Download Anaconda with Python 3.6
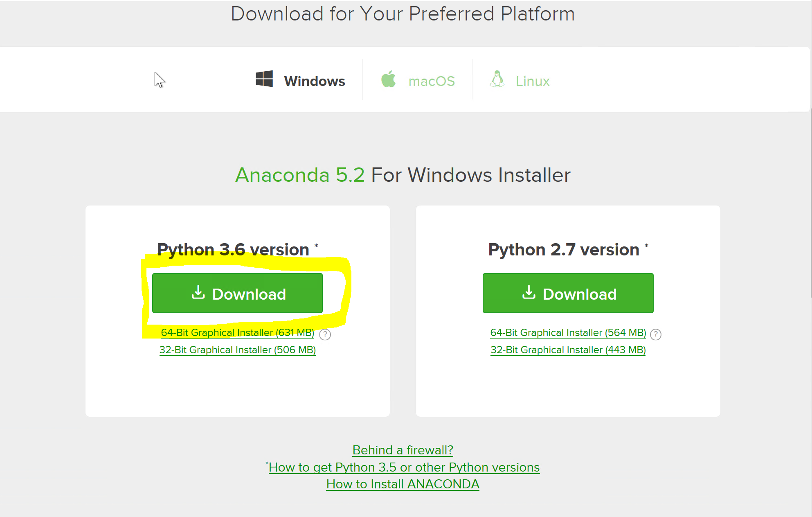Viewport: 812px width, 517px height. pyautogui.click(x=237, y=293)
